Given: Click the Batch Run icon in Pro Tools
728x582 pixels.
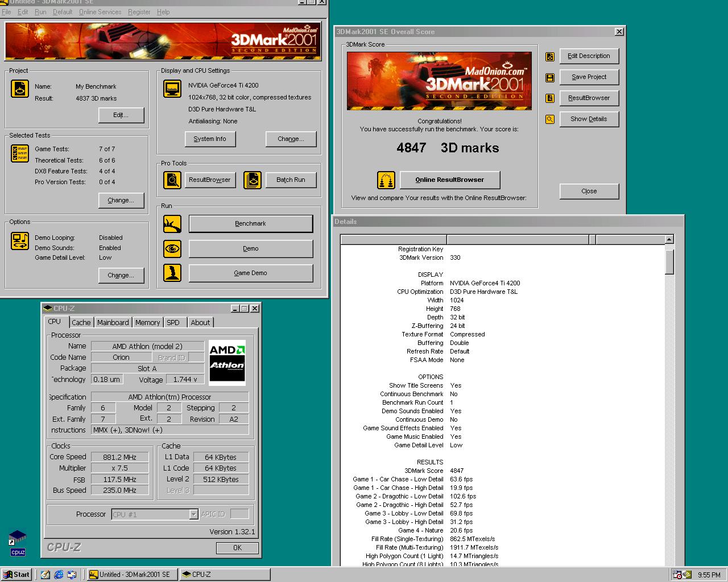Looking at the screenshot, I should tap(253, 180).
